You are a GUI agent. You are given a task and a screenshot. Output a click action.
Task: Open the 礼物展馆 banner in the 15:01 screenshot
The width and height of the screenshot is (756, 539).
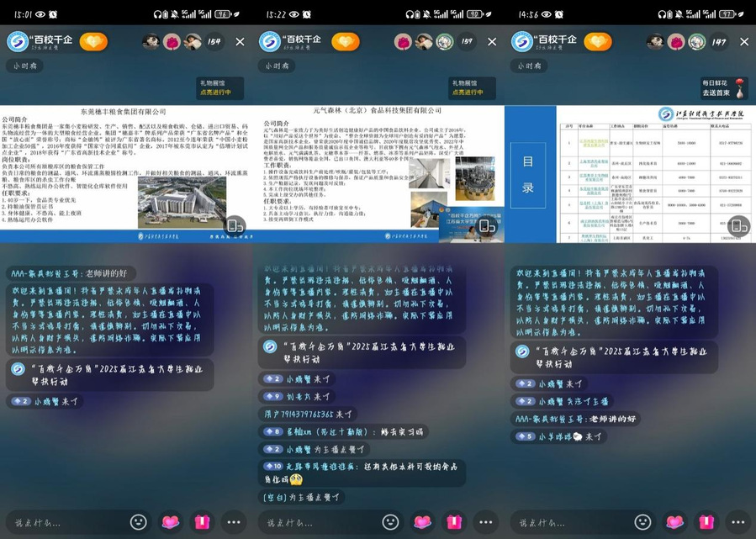219,87
